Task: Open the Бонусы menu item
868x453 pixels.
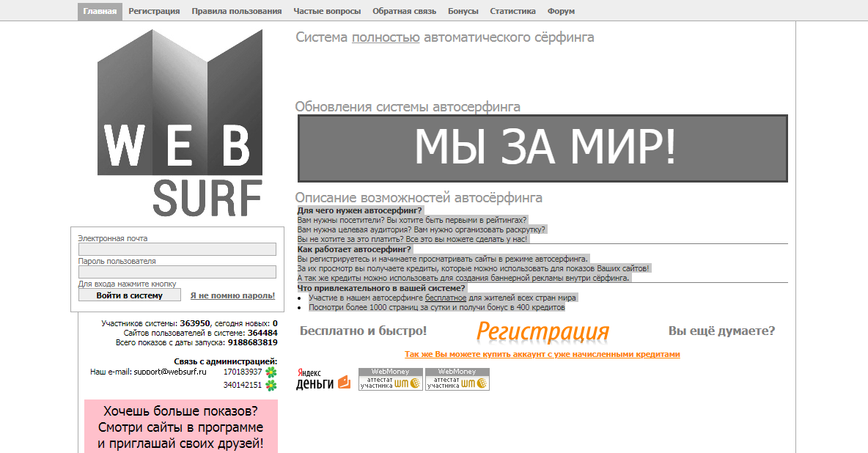Action: pyautogui.click(x=463, y=12)
